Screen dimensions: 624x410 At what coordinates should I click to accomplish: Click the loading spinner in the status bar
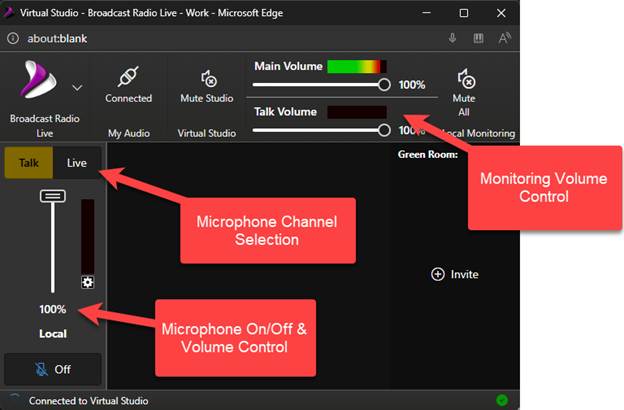[x=14, y=398]
